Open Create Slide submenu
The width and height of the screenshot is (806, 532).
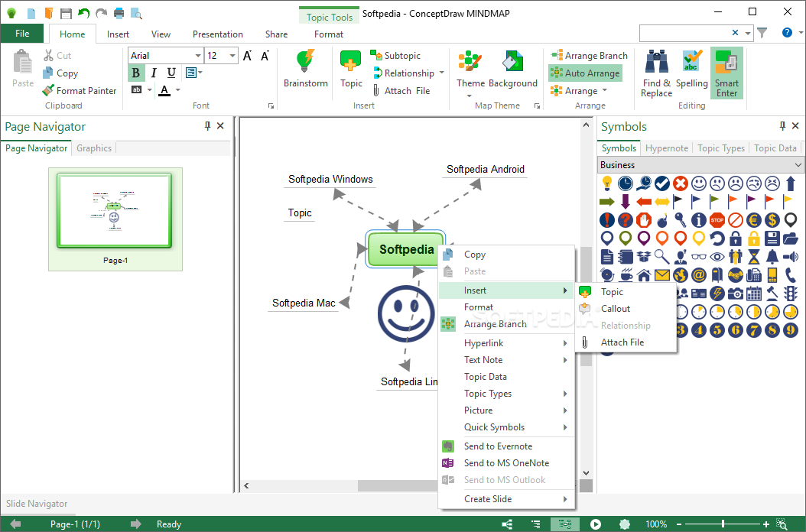(506, 499)
